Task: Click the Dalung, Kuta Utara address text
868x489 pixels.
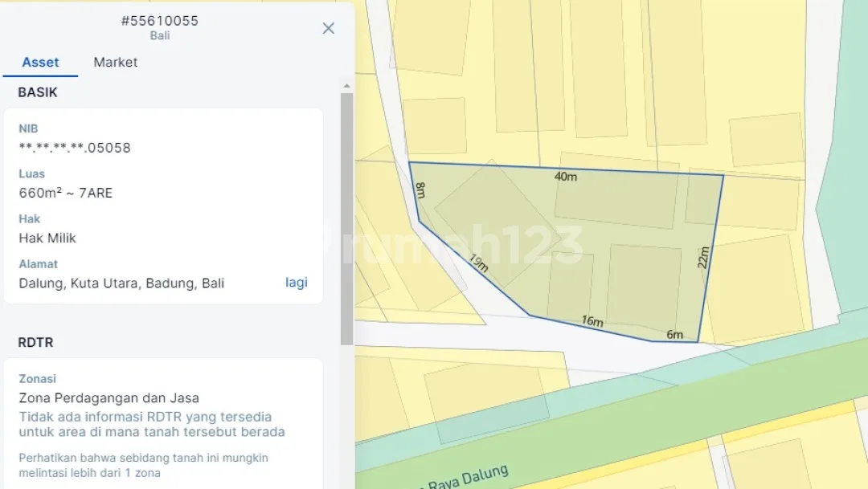Action: [121, 283]
